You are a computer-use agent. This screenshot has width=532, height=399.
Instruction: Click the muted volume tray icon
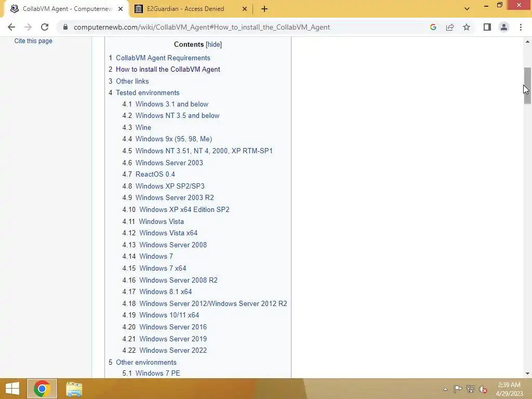click(483, 389)
